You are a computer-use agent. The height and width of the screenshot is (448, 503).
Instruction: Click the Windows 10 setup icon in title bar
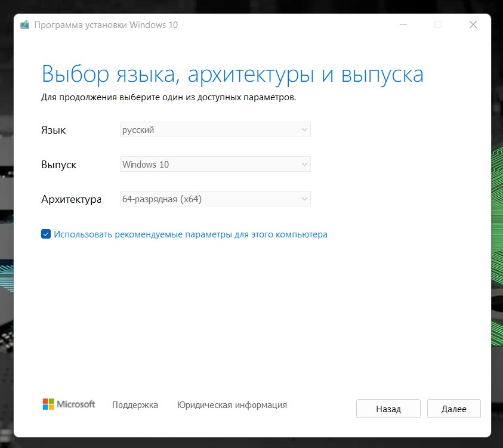24,24
